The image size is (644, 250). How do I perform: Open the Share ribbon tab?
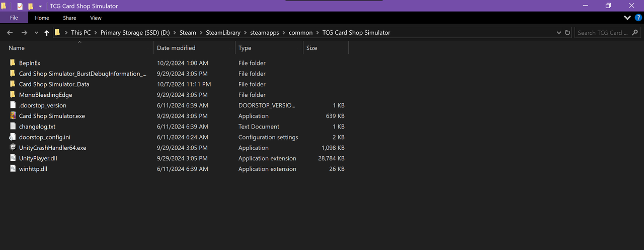pos(69,18)
